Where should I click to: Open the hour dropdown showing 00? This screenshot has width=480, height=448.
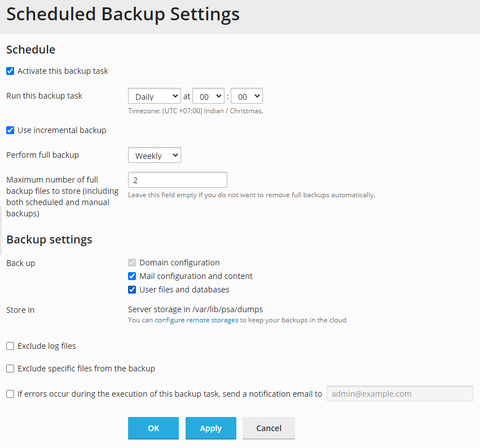click(x=209, y=96)
